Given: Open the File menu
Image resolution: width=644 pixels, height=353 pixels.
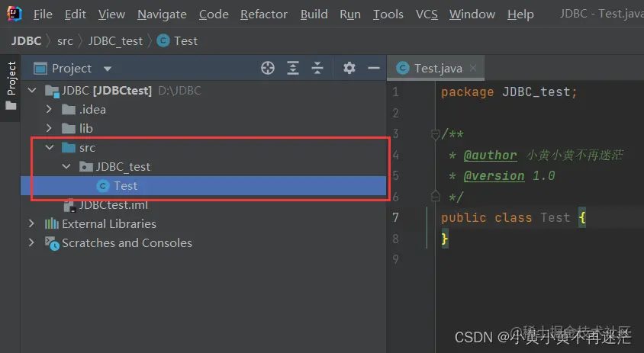Looking at the screenshot, I should pyautogui.click(x=43, y=14).
